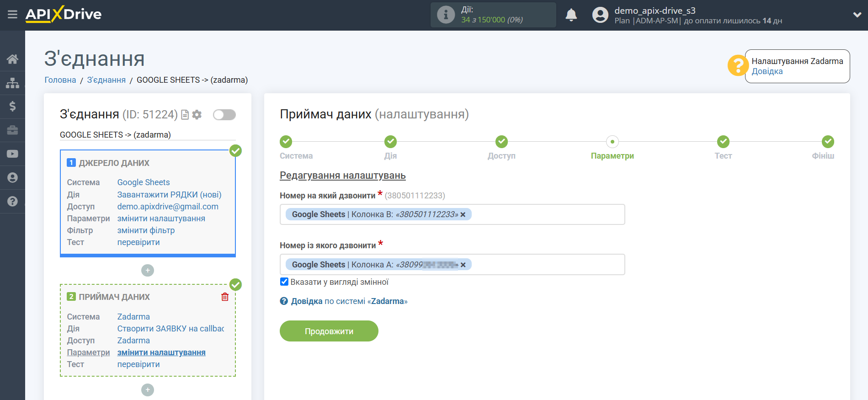This screenshot has width=868, height=400.
Task: Open the receiver Zadarma system link
Action: pos(133,317)
